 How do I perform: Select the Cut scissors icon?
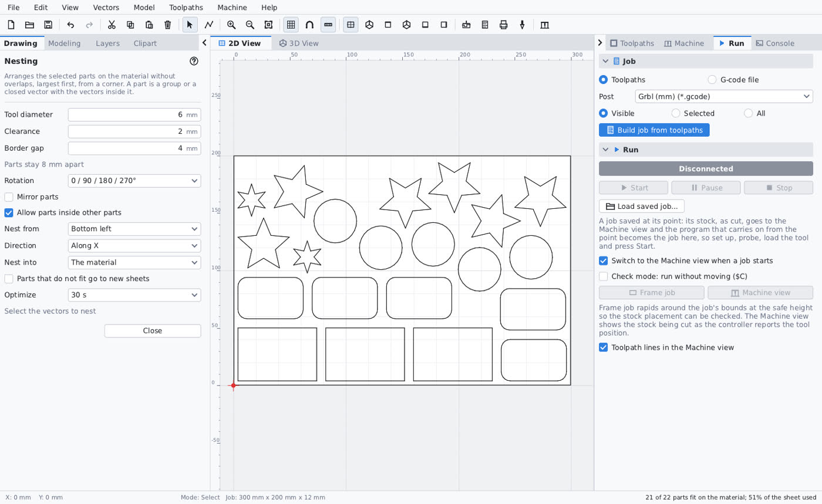tap(112, 25)
